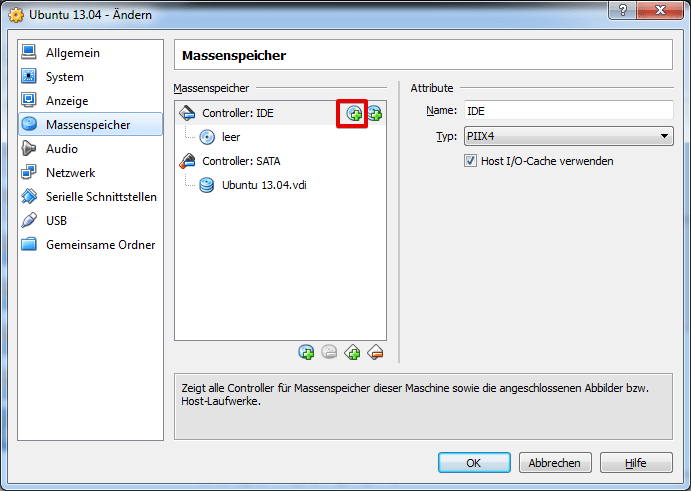
Task: Click the CD disc icon beside leer
Action: pyautogui.click(x=207, y=137)
